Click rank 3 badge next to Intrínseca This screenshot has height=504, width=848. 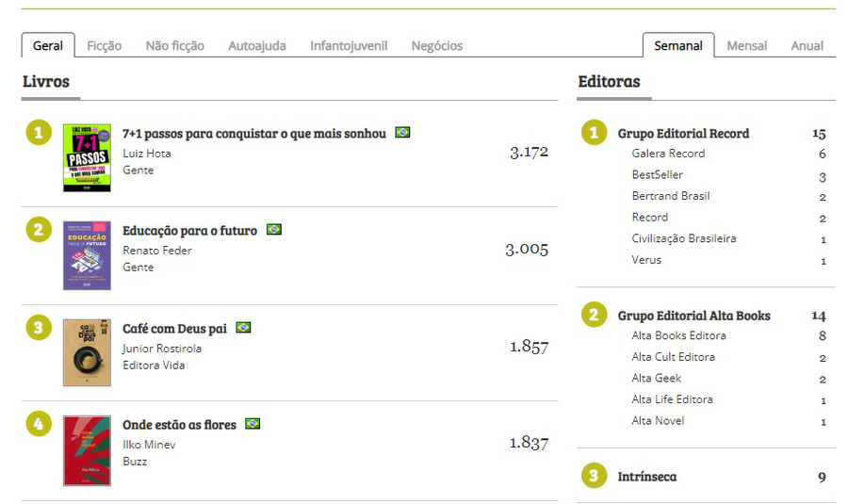593,476
